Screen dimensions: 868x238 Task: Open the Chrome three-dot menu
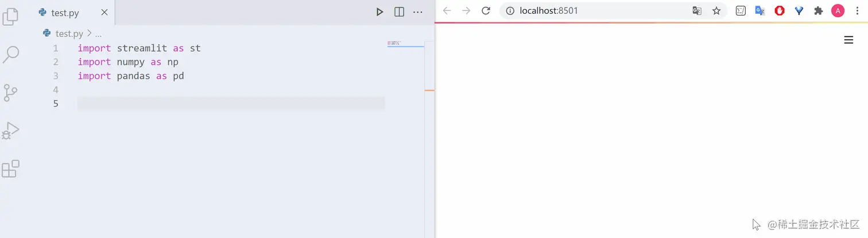click(x=857, y=10)
